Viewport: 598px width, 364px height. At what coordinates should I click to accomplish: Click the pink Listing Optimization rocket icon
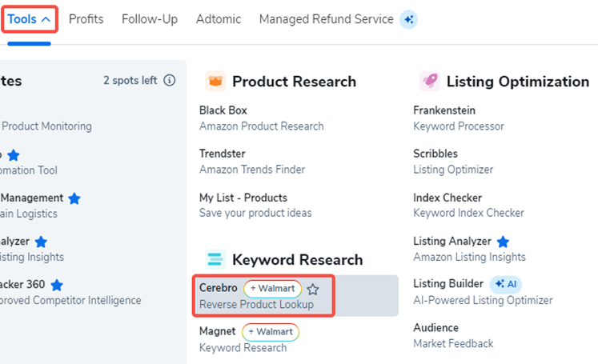pos(430,81)
